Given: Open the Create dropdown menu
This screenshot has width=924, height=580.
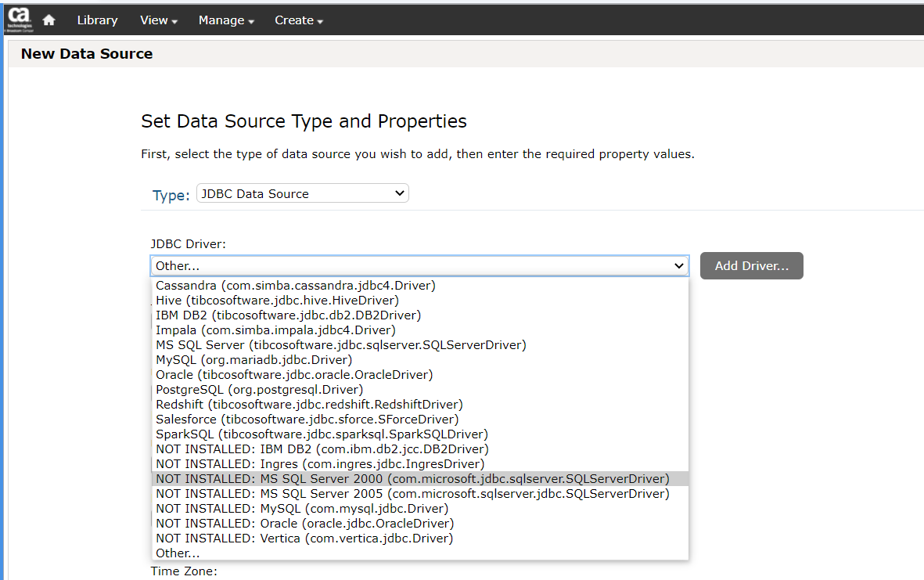Looking at the screenshot, I should pyautogui.click(x=299, y=20).
